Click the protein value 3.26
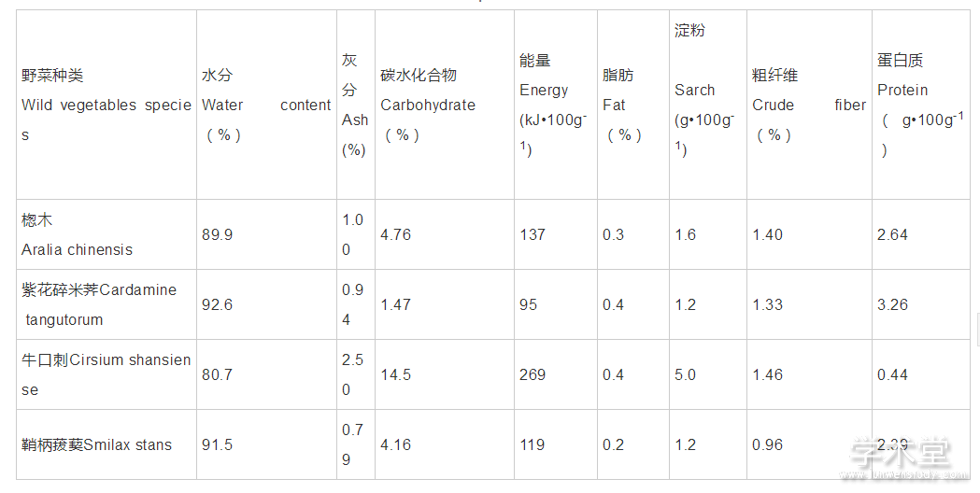 click(892, 305)
